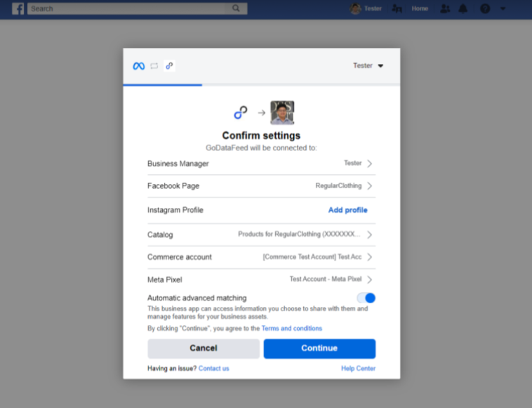Click the Meta logo in dialog header
This screenshot has height=408, width=532.
pyautogui.click(x=139, y=66)
